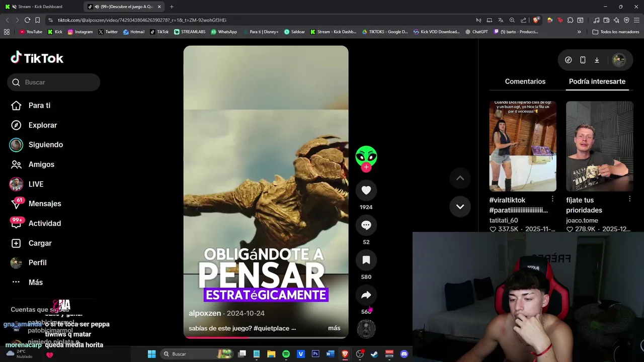Open the translate page icon

coord(501,20)
